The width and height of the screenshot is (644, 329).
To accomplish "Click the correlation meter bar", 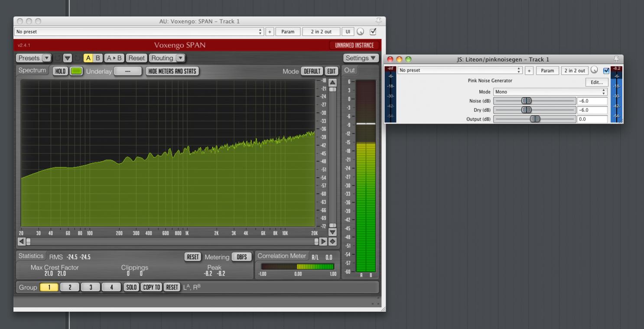I will (297, 266).
